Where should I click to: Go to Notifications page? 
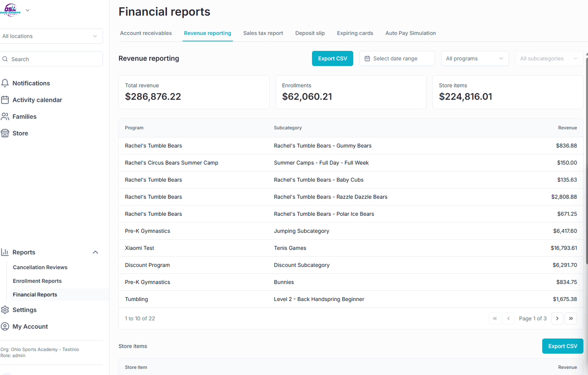[31, 83]
